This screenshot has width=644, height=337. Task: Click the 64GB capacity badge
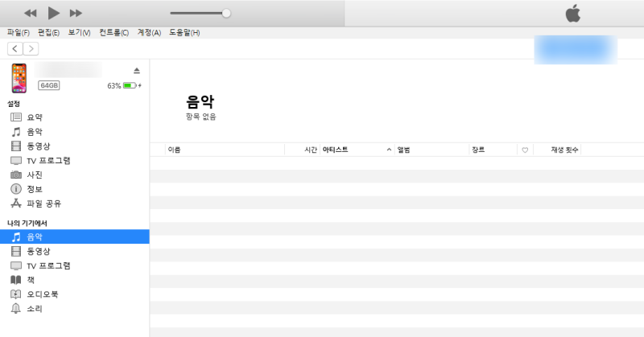[x=49, y=85]
